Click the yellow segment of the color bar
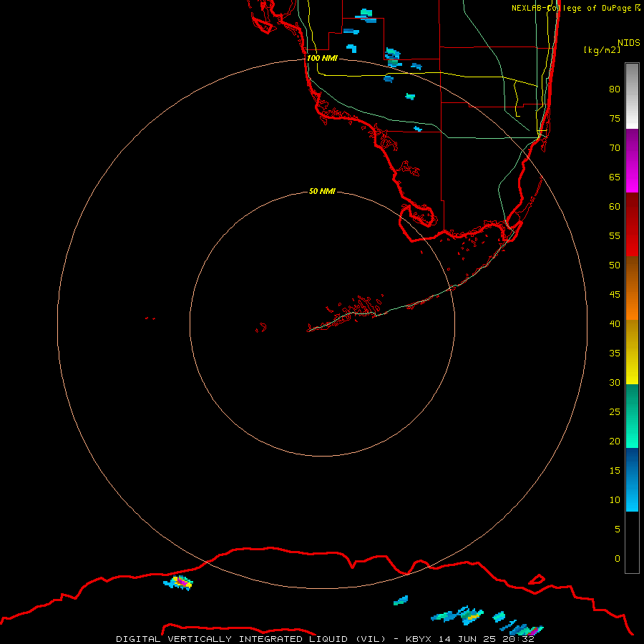 [632, 352]
